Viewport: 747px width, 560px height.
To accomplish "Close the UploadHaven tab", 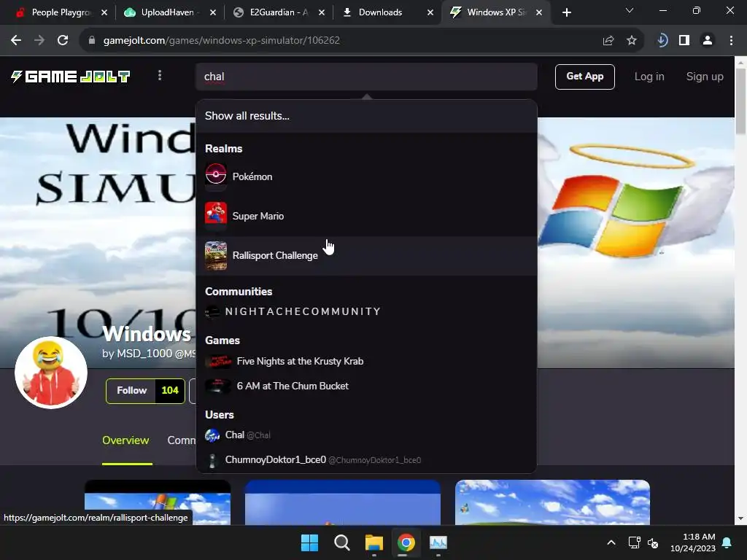I will (213, 12).
